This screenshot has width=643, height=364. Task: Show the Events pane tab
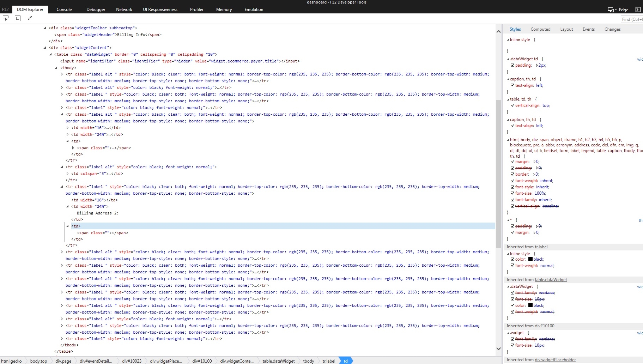[589, 29]
